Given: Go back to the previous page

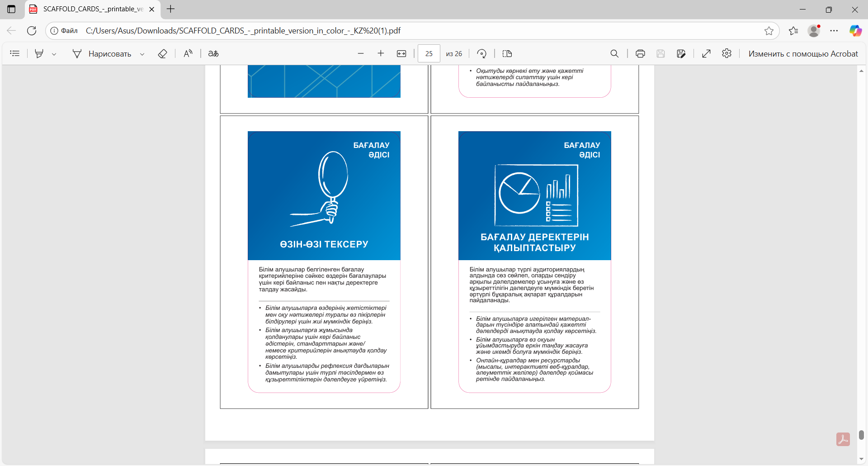Looking at the screenshot, I should 11,31.
